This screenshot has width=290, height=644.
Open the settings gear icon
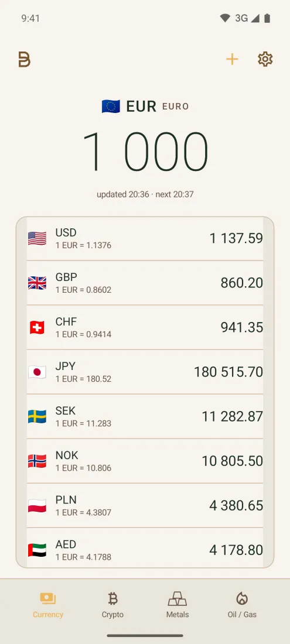[x=265, y=59]
